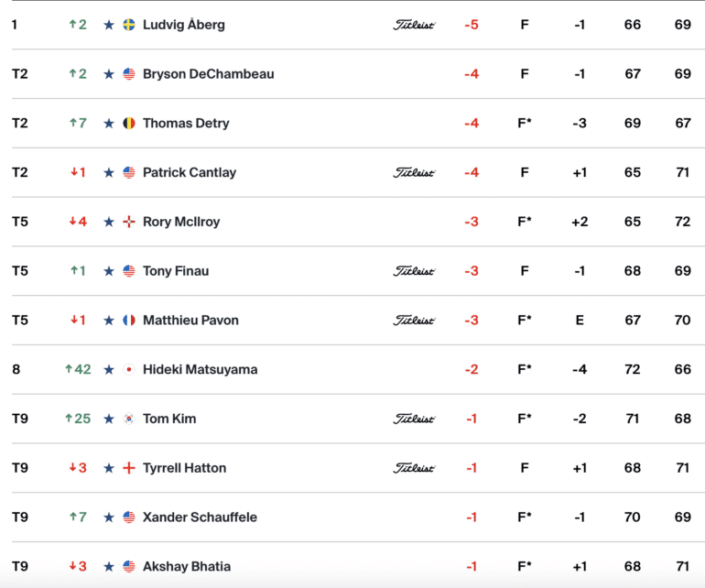Click the Japan flag beside Hideki Matsuyama
The height and width of the screenshot is (588, 705).
(x=129, y=370)
